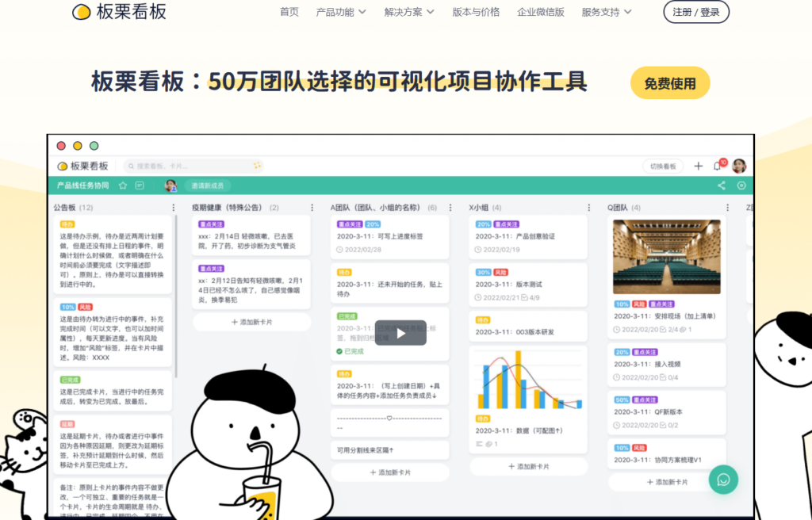Open the green chat support icon

(x=723, y=480)
